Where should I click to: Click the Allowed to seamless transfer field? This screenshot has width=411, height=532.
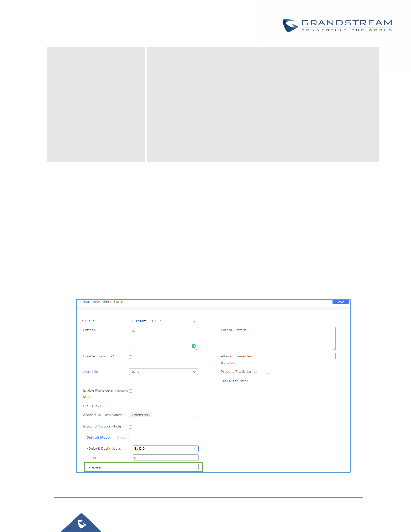[x=301, y=356]
